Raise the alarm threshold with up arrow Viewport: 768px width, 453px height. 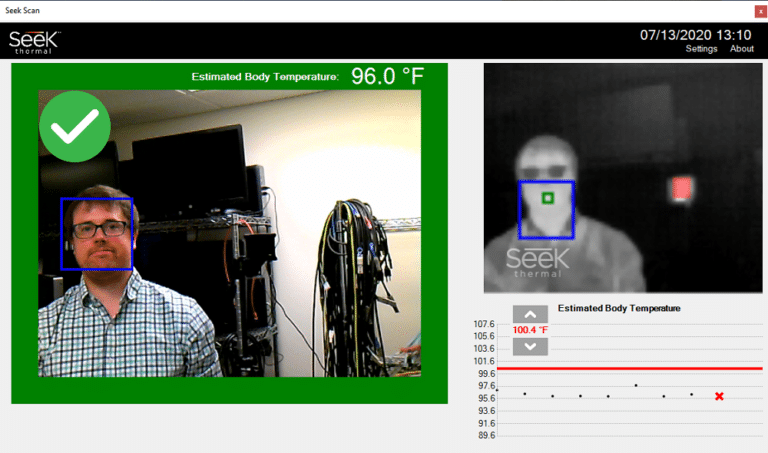click(x=530, y=314)
